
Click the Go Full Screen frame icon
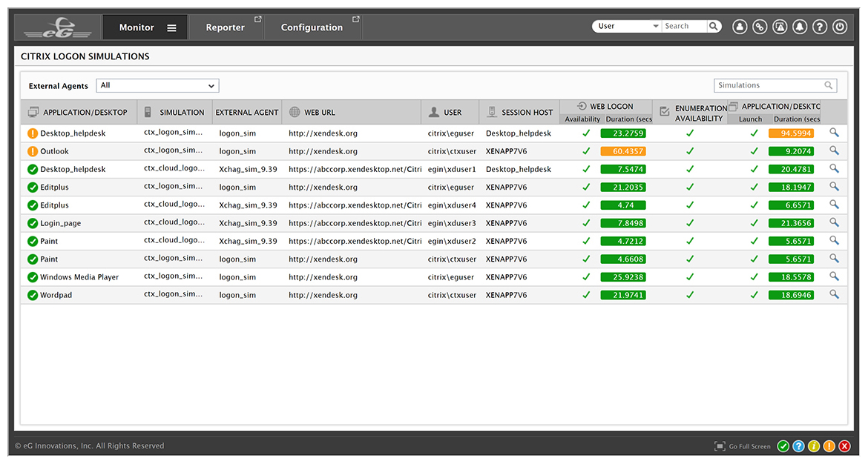tap(720, 446)
